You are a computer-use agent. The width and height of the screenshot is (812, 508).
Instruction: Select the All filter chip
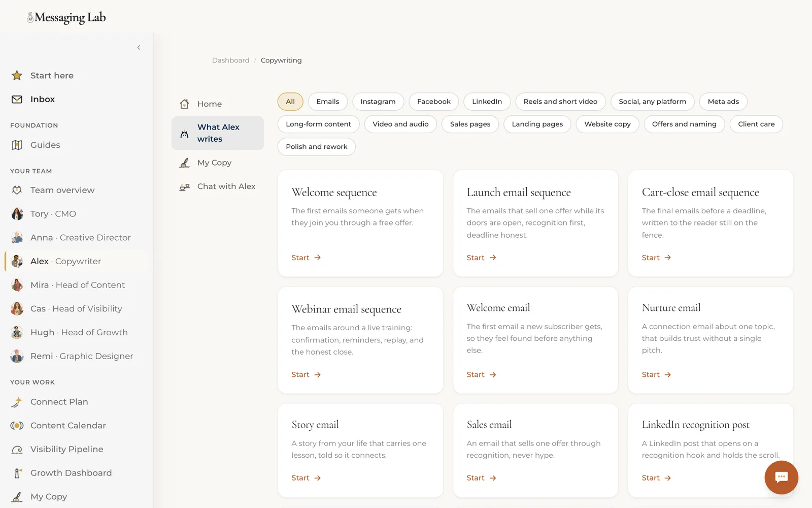coord(290,102)
